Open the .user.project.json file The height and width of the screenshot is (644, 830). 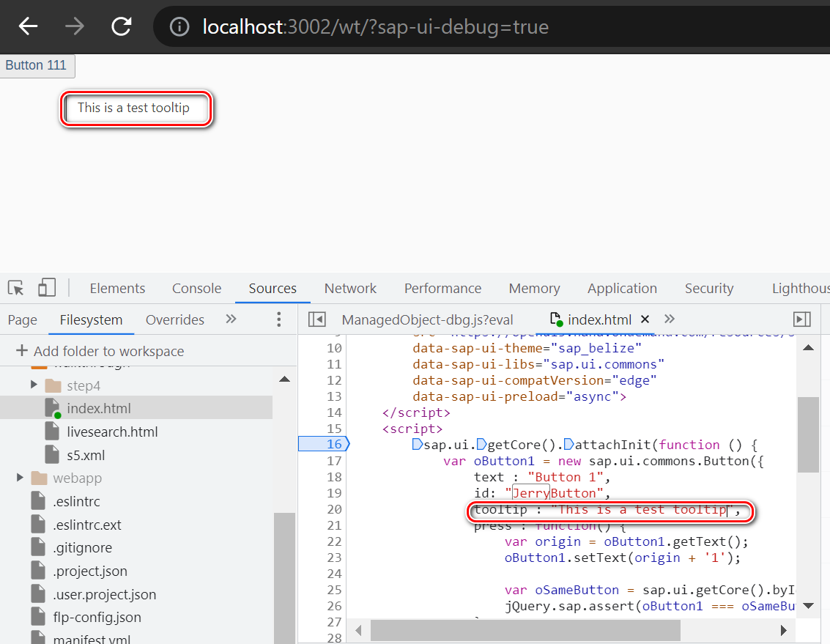point(104,594)
